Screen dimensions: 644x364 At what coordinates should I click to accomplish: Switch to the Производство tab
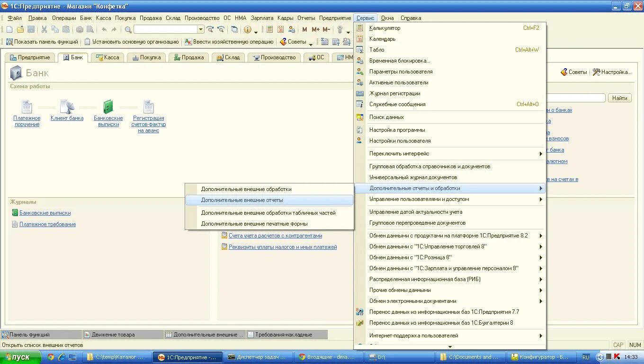pos(274,57)
